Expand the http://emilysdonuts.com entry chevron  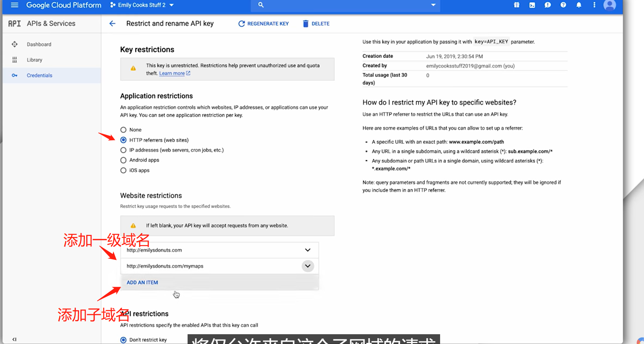coord(308,250)
